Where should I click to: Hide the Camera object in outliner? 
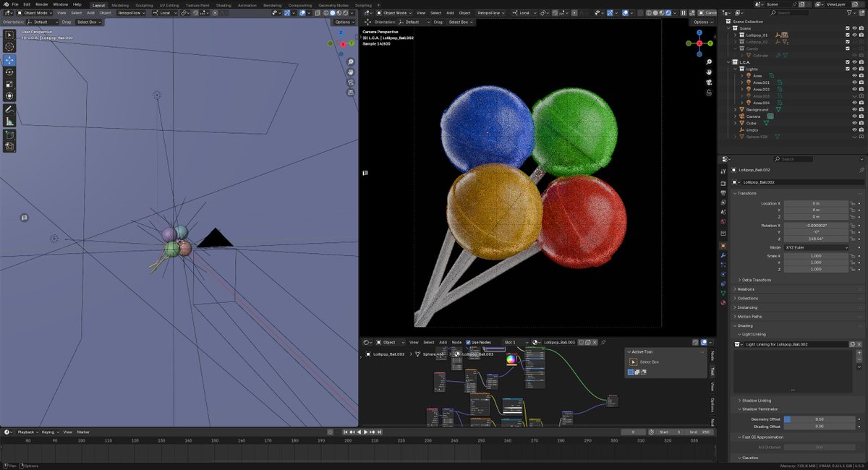pos(854,116)
